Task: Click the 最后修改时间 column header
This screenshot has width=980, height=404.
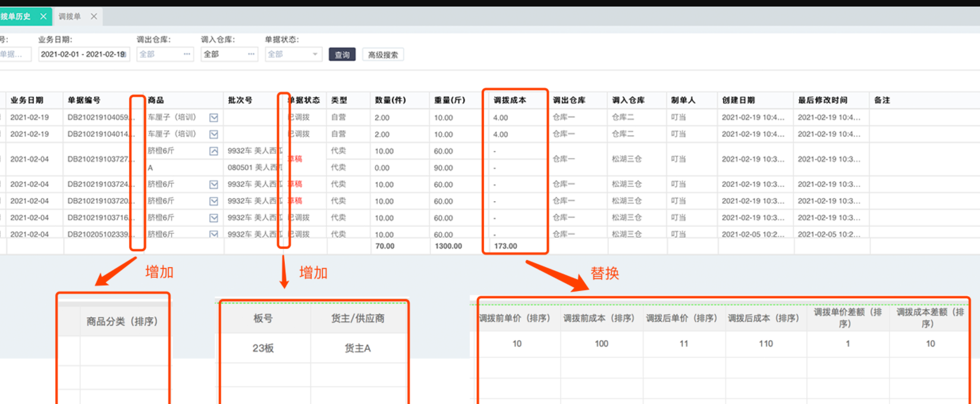Action: coord(822,100)
